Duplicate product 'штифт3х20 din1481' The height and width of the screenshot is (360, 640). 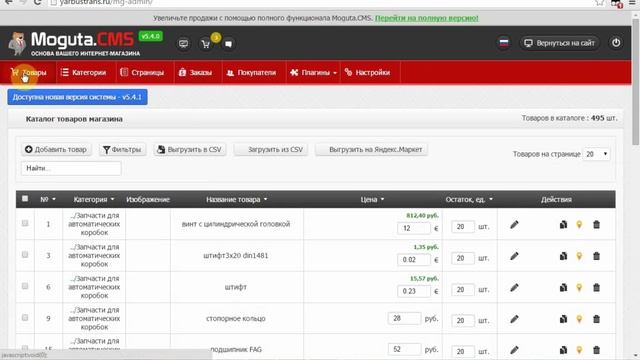pos(563,256)
